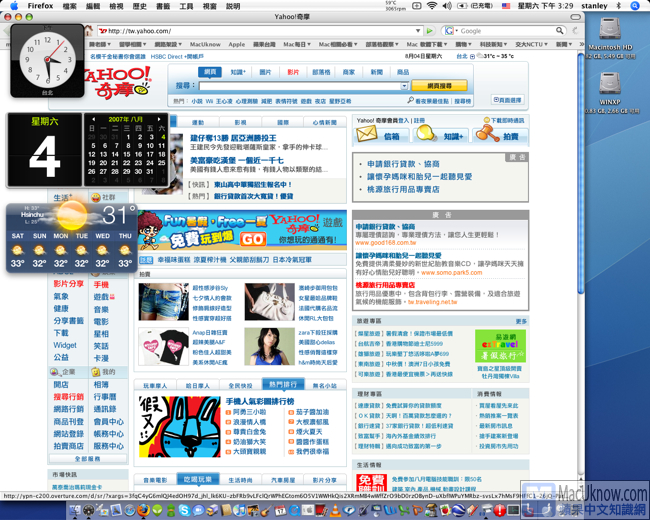Open Microsoft Word from the Dock
This screenshot has height=520, width=650.
click(x=390, y=510)
